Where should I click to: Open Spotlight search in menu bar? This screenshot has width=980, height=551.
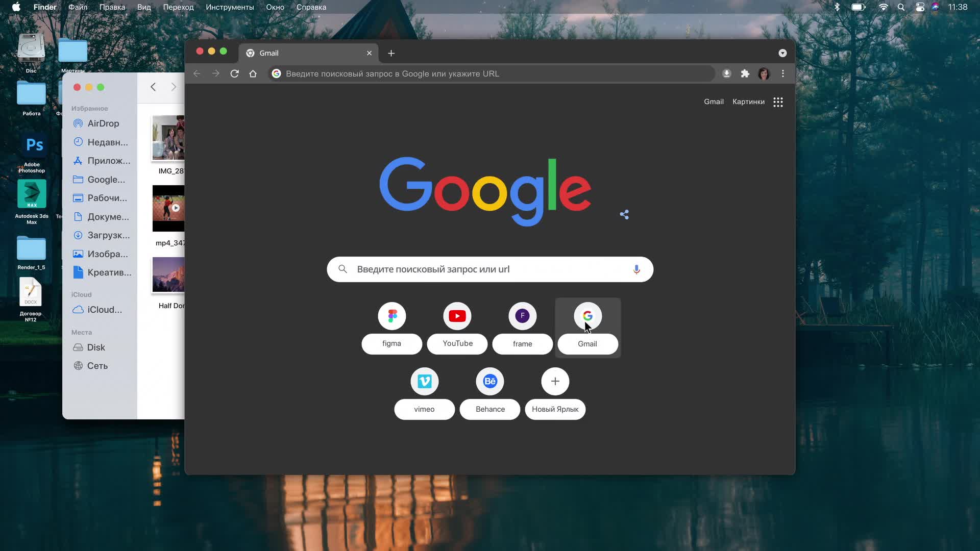[x=901, y=7]
